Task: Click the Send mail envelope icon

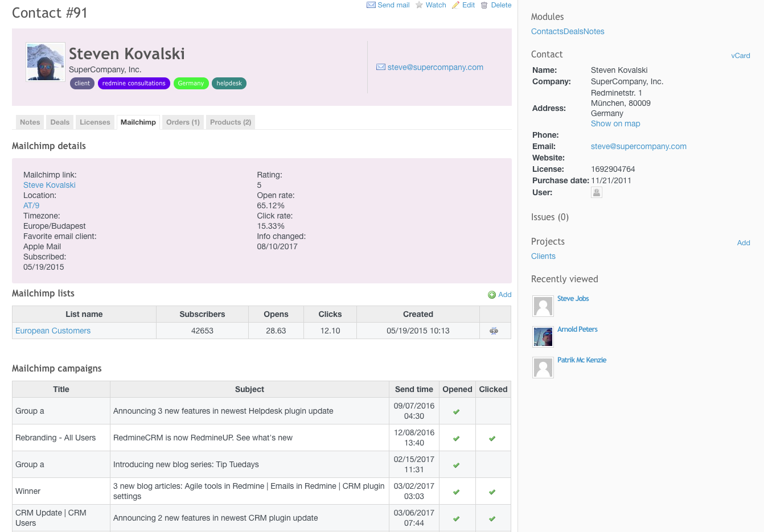Action: [x=371, y=5]
